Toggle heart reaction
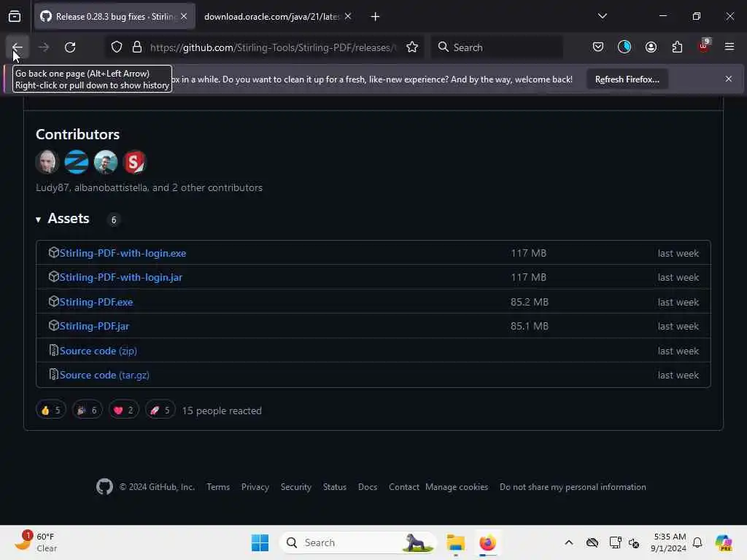The height and width of the screenshot is (560, 747). (124, 411)
